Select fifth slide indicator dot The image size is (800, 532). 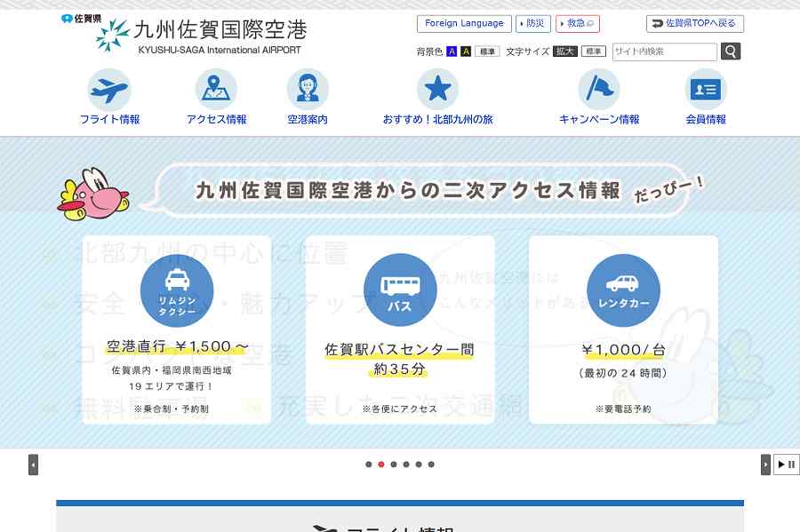point(419,465)
